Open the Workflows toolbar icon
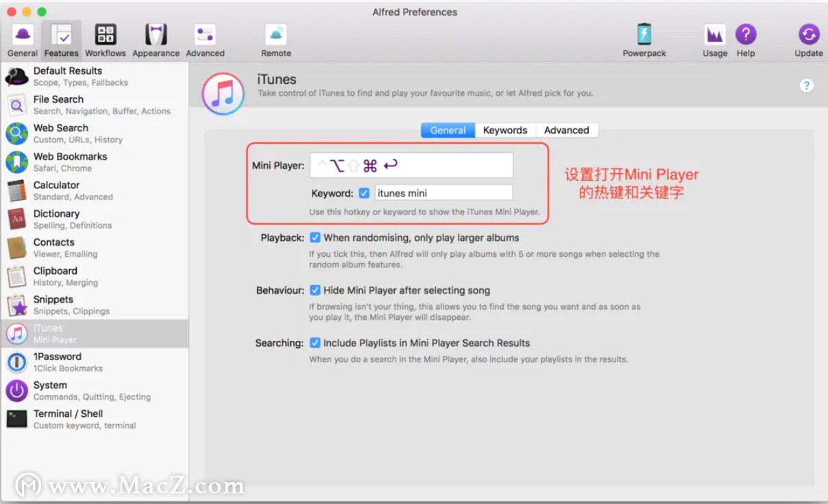The width and height of the screenshot is (828, 504). pos(106,34)
